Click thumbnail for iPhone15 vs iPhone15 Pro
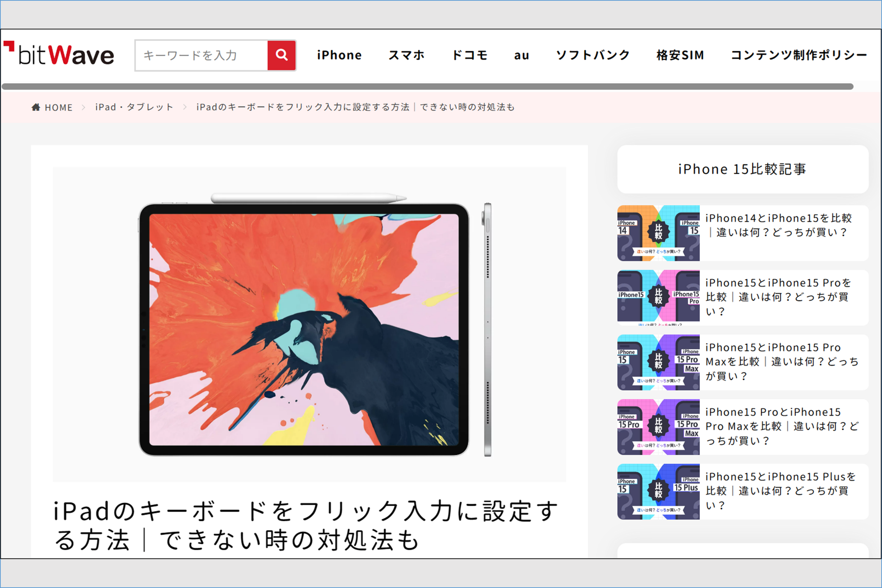This screenshot has width=882, height=588. (658, 298)
